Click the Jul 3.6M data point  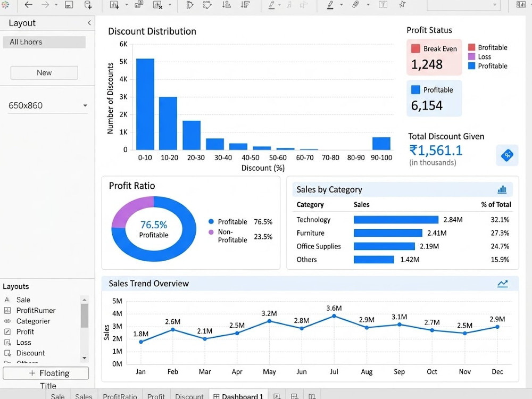coord(334,316)
